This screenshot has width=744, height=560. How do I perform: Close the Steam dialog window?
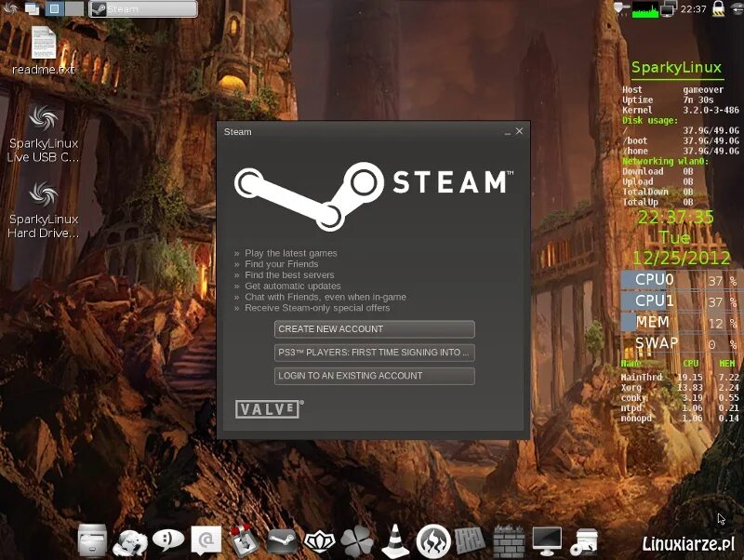[520, 131]
